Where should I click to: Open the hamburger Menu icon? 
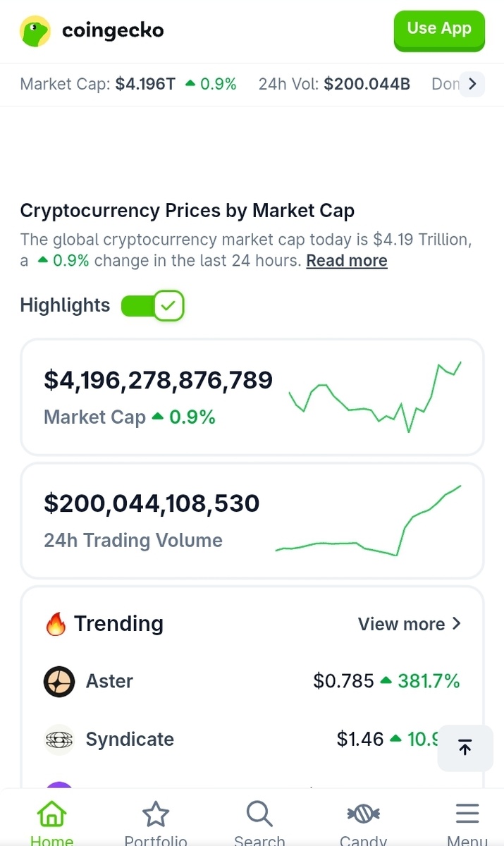467,814
